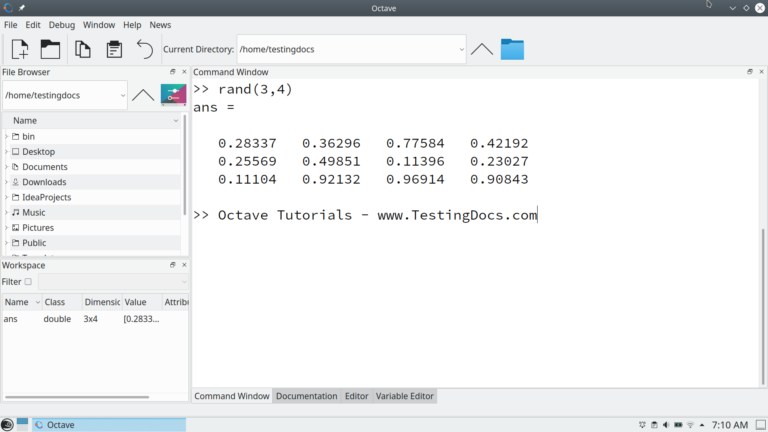Expand the Documents folder tree node
Screen dimensions: 768x432
coord(6,167)
